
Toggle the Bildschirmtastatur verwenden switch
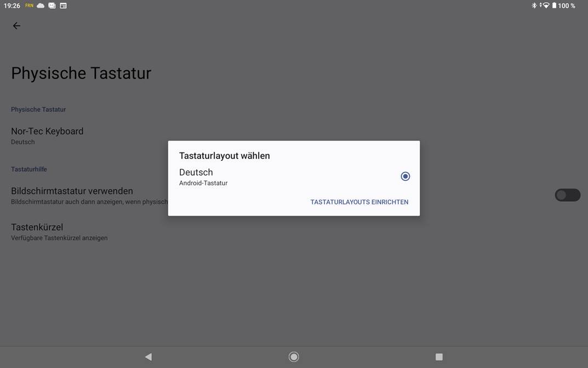point(567,195)
